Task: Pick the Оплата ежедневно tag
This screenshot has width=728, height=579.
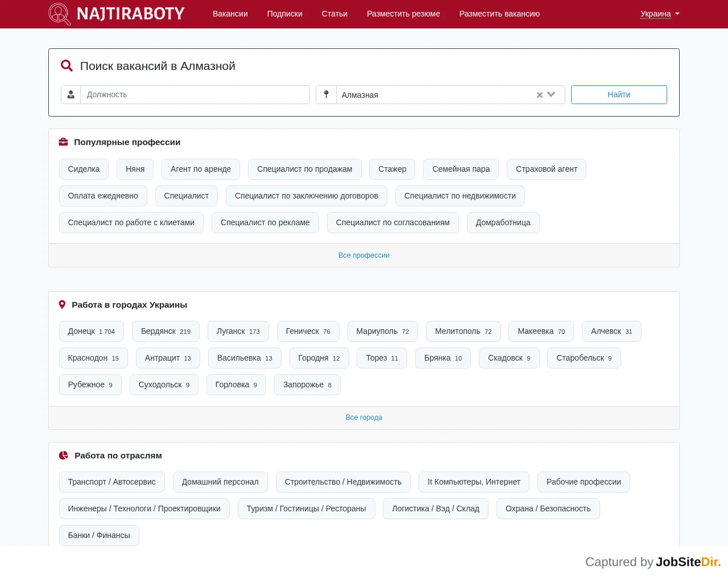Action: pyautogui.click(x=103, y=196)
